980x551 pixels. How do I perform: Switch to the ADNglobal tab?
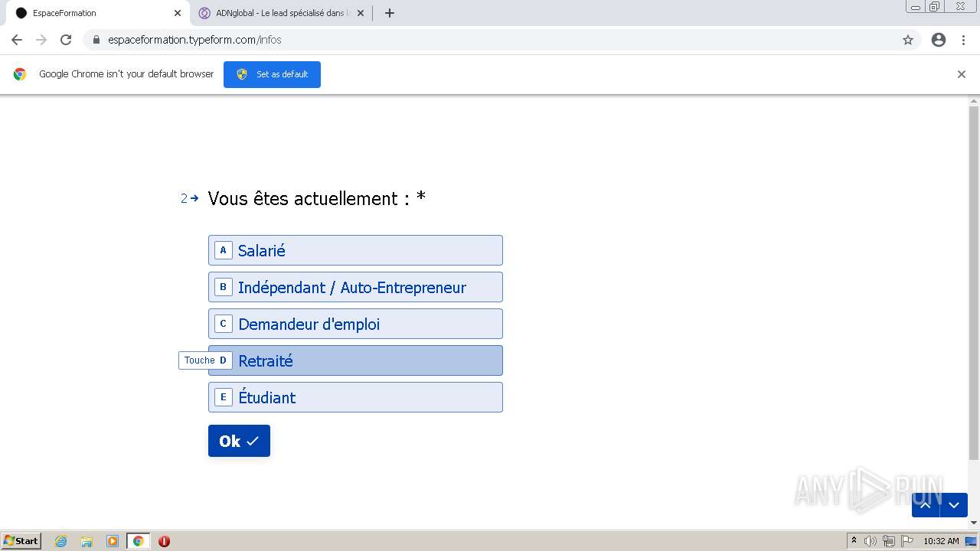pos(281,13)
